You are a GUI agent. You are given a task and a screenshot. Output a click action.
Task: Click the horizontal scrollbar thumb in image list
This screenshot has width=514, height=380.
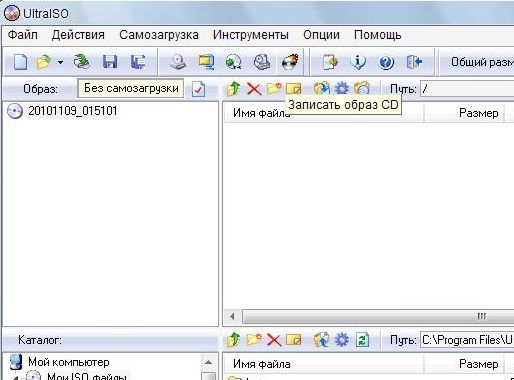pos(378,316)
